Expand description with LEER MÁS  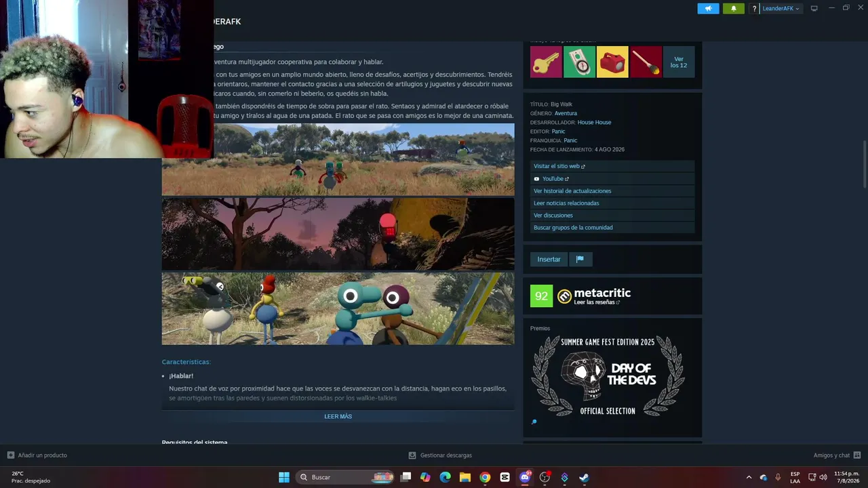pos(338,416)
